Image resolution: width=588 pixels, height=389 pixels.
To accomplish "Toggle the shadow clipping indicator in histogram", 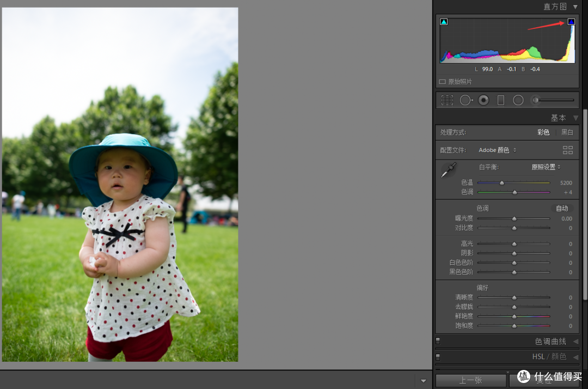I will click(x=444, y=22).
